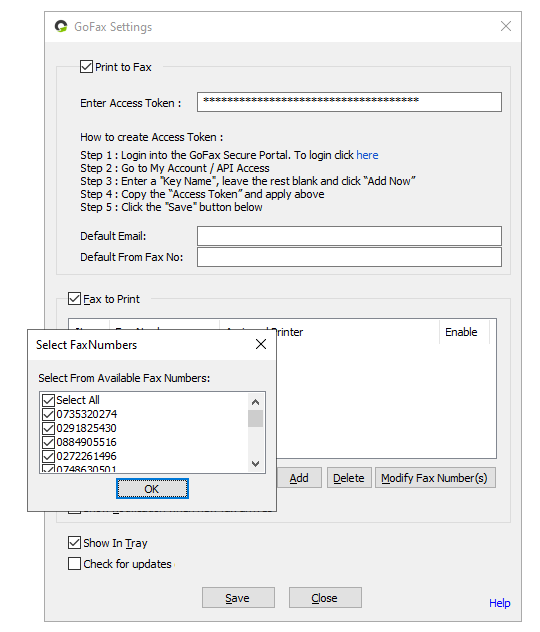Click the fax list scroll up arrow
The height and width of the screenshot is (632, 540).
[x=255, y=402]
